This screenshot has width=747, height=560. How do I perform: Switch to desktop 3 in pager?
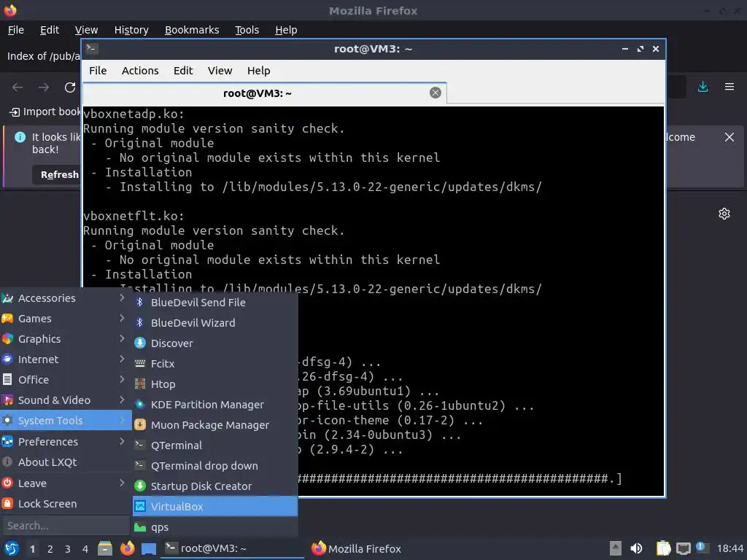click(68, 549)
